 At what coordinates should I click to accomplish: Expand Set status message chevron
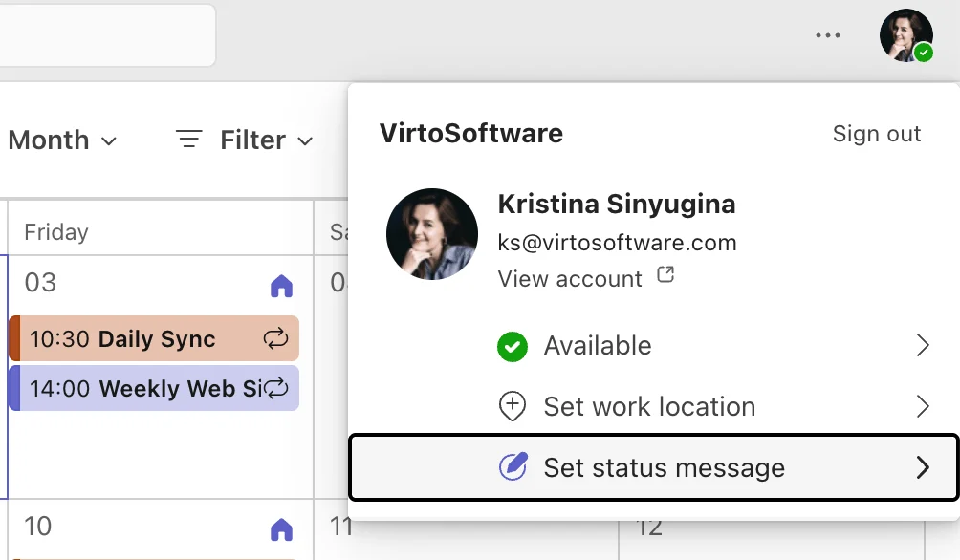(x=924, y=467)
